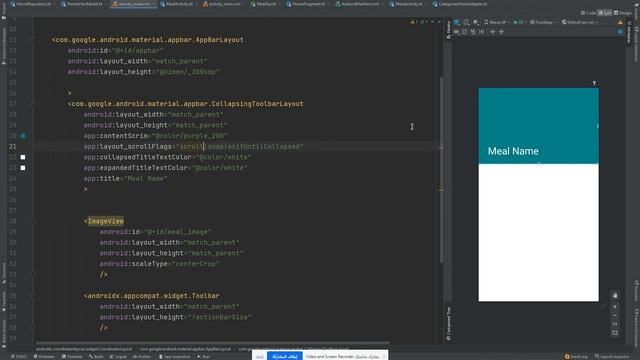Screen dimensions: 640x360
Task: Open the Attributes side panel
Action: point(629,32)
